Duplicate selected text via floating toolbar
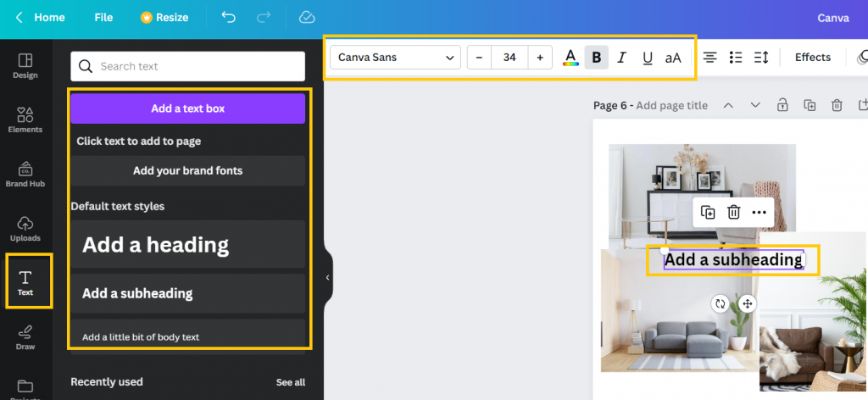 708,212
